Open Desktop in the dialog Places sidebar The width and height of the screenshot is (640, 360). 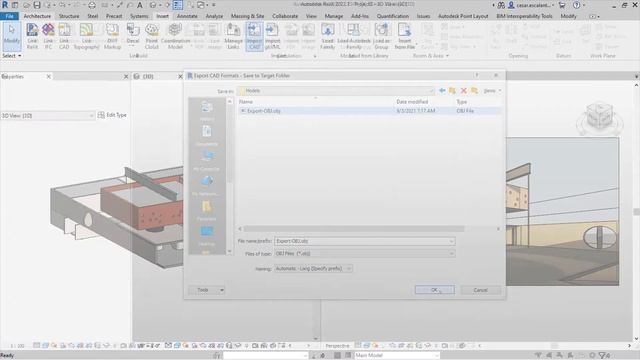pyautogui.click(x=207, y=236)
